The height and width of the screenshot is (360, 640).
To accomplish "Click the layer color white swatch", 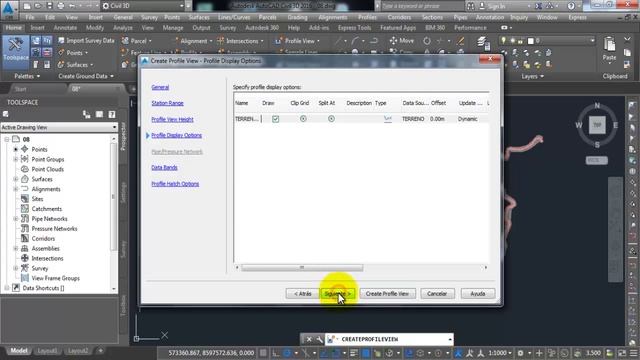I will point(531,41).
